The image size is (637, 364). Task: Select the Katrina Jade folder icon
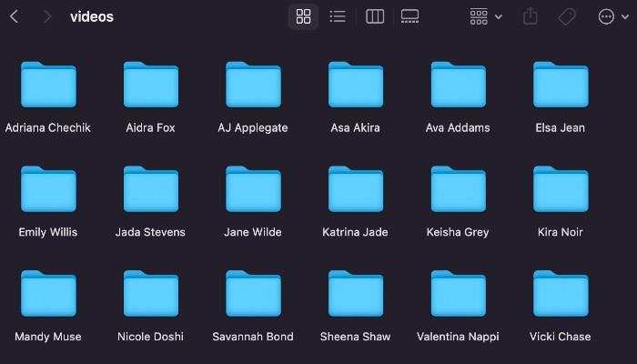pyautogui.click(x=356, y=189)
